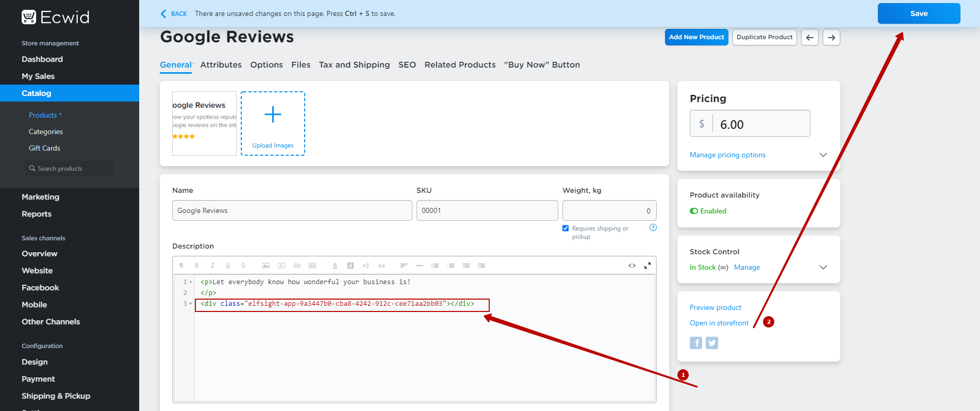Go to the next product arrow

(832, 37)
